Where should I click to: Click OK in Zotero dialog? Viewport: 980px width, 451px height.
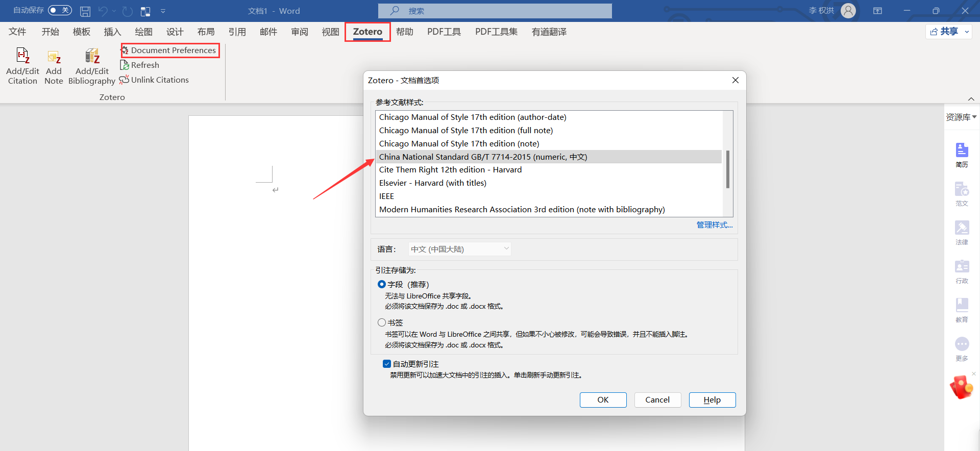(603, 400)
